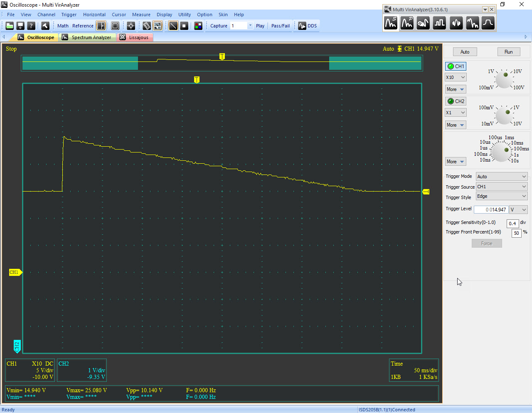The height and width of the screenshot is (413, 532).
Task: Open the Trigger Mode dropdown
Action: coord(502,177)
